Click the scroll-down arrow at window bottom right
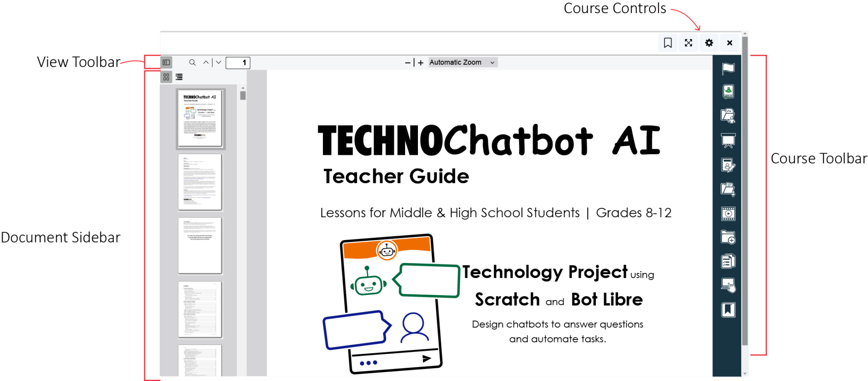The width and height of the screenshot is (868, 381). (745, 373)
